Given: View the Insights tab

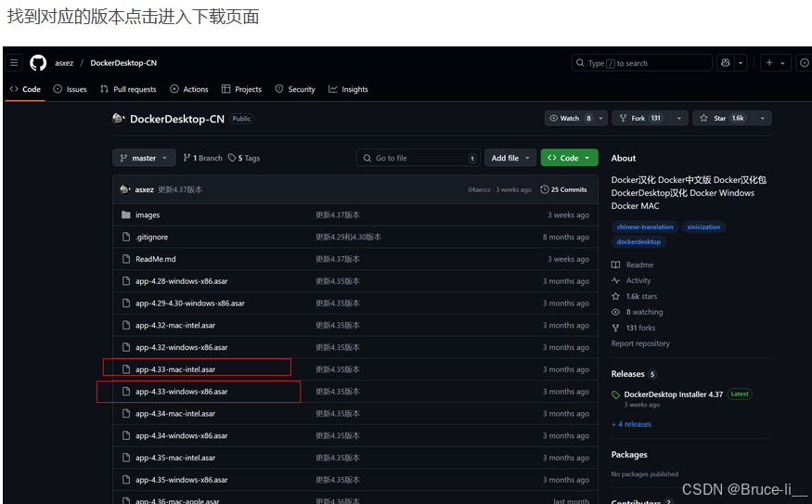Looking at the screenshot, I should pyautogui.click(x=349, y=89).
